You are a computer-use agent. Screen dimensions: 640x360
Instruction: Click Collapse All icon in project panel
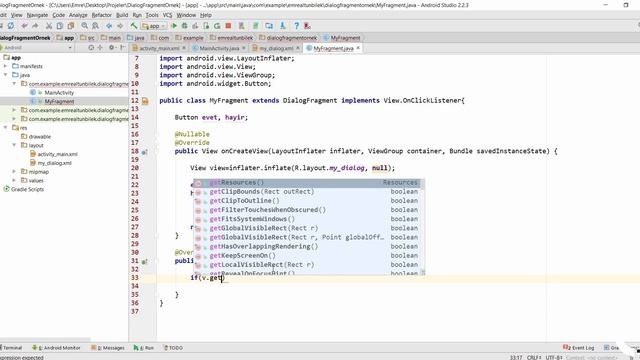(100, 48)
